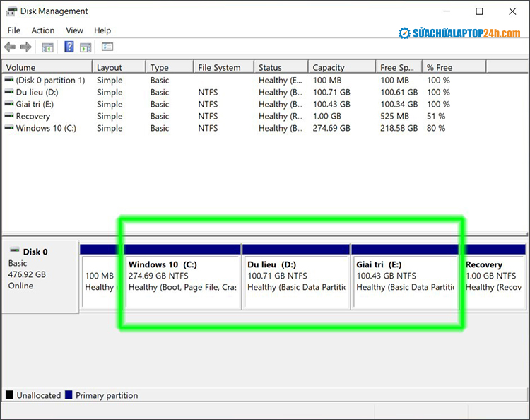Open Help via the question mark icon
The height and width of the screenshot is (420, 530).
pos(69,47)
